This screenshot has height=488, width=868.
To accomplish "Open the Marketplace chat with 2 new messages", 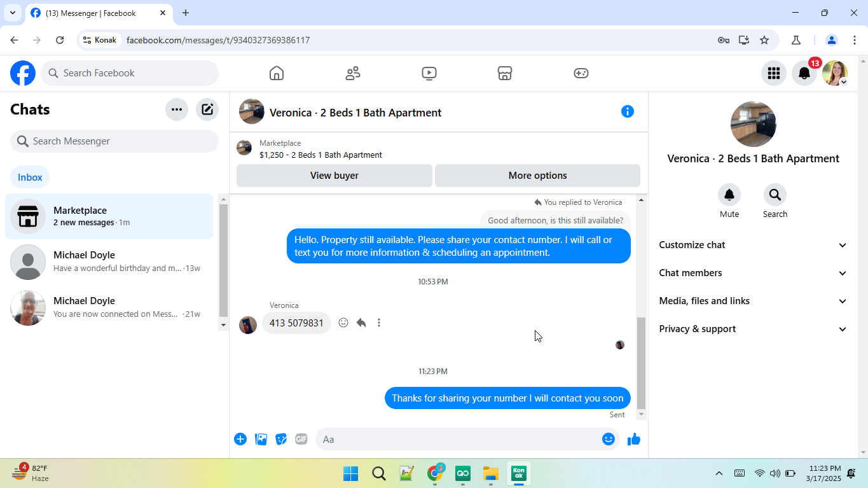I will 109,216.
